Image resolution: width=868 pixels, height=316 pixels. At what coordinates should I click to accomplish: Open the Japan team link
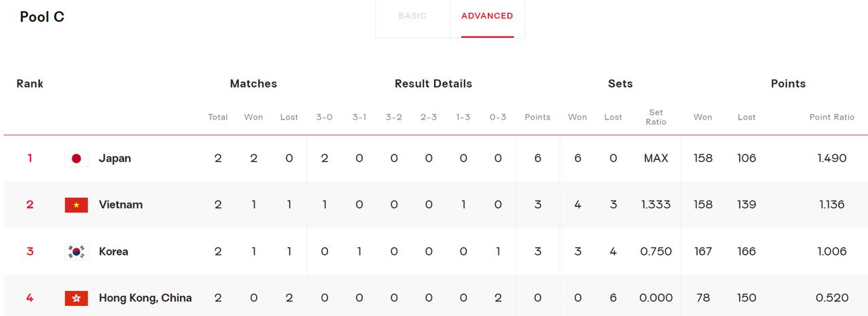click(x=115, y=158)
